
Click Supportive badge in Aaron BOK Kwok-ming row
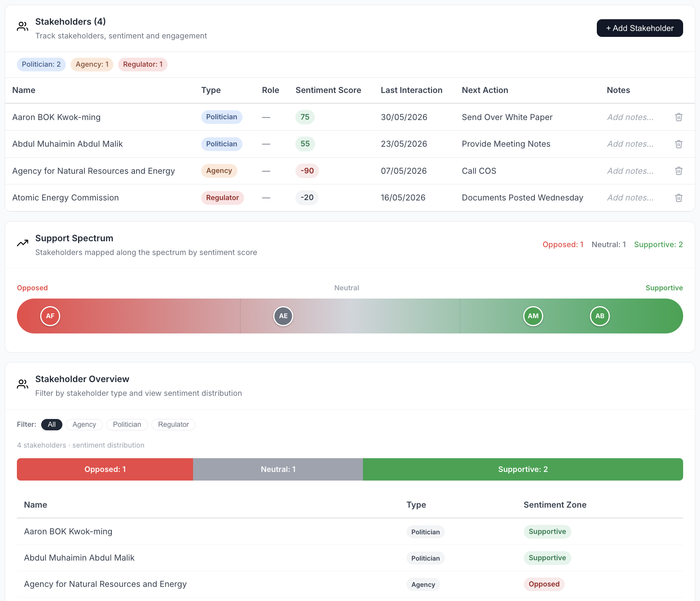[547, 532]
